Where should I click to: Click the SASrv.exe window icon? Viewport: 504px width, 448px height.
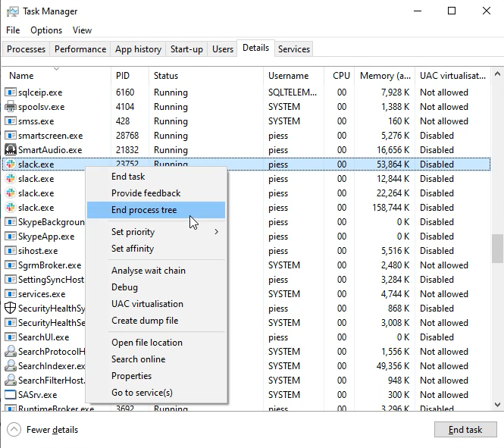(x=11, y=395)
